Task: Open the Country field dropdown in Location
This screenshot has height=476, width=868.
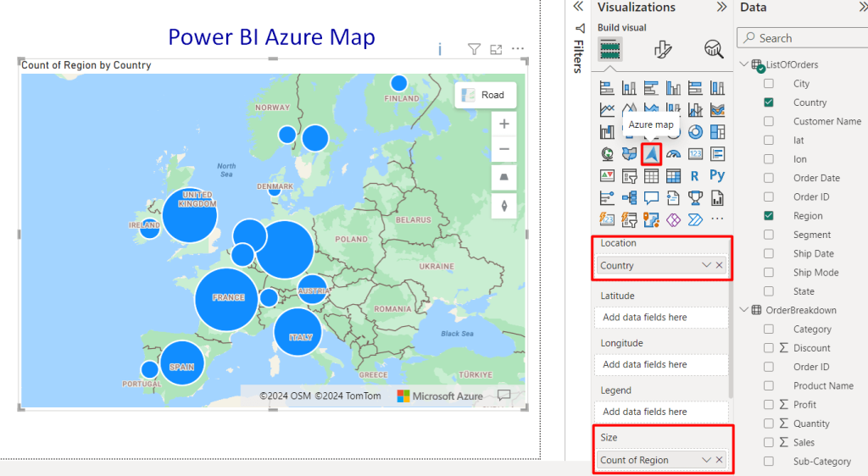Action: 707,265
